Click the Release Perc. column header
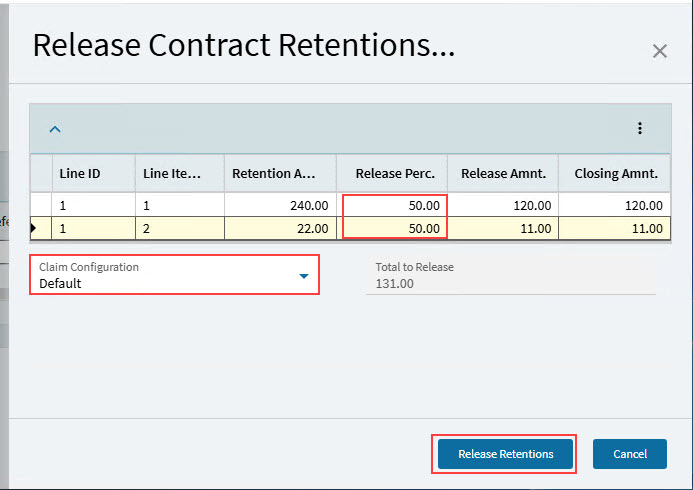Image resolution: width=693 pixels, height=490 pixels. 392,173
